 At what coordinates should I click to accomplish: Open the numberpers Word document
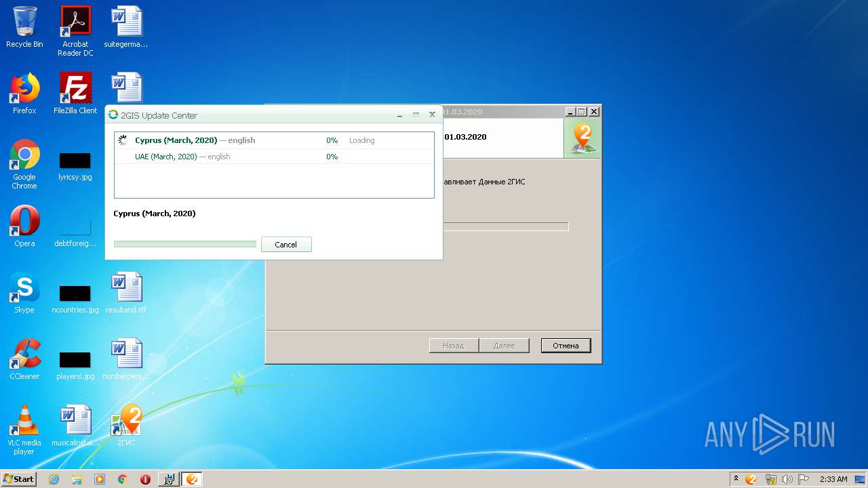click(126, 359)
